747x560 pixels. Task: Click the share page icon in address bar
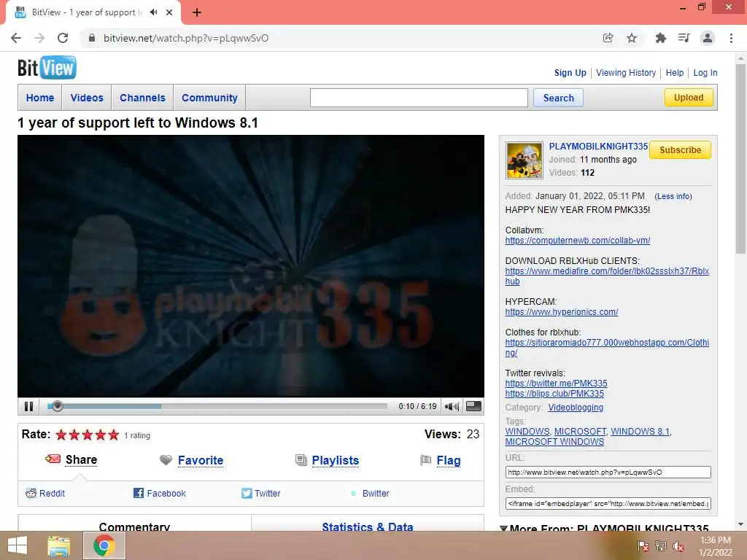[x=608, y=38]
